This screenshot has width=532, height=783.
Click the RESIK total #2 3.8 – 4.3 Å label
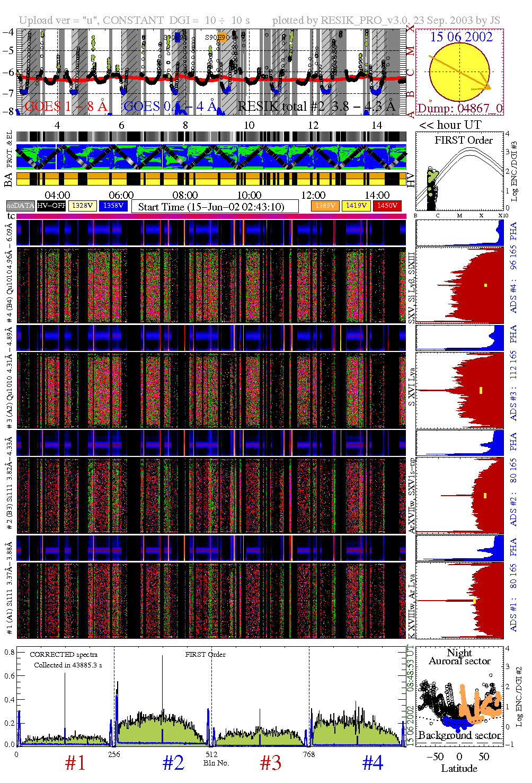pos(316,106)
